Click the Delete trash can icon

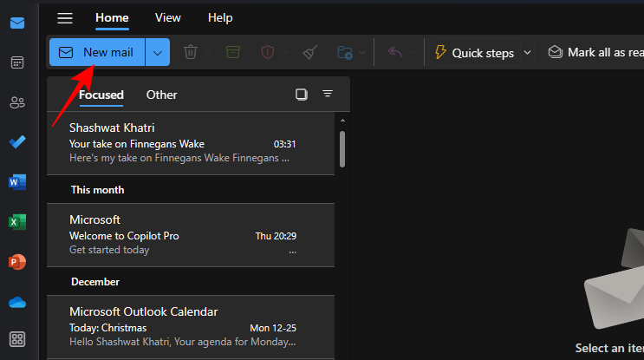pos(191,52)
